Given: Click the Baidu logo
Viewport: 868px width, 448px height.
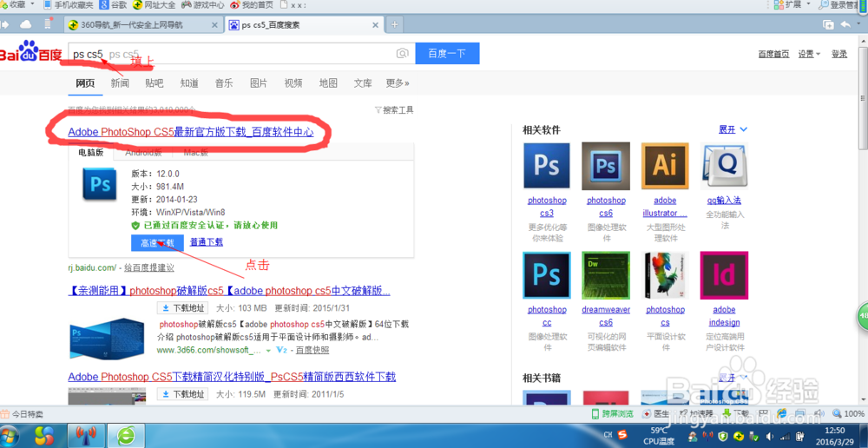Looking at the screenshot, I should 31,53.
